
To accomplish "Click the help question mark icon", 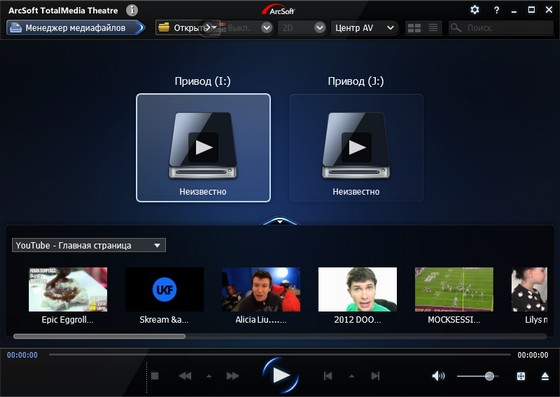I will 496,10.
